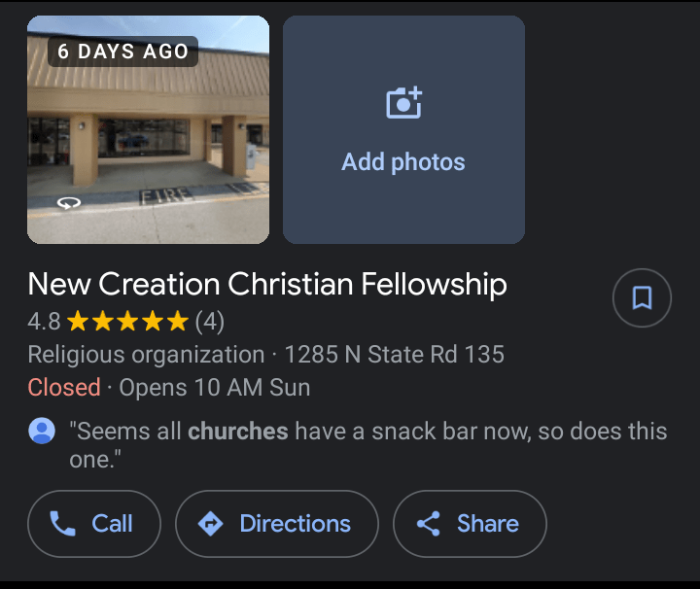Click the 360 street view icon
The image size is (700, 589).
[x=68, y=203]
